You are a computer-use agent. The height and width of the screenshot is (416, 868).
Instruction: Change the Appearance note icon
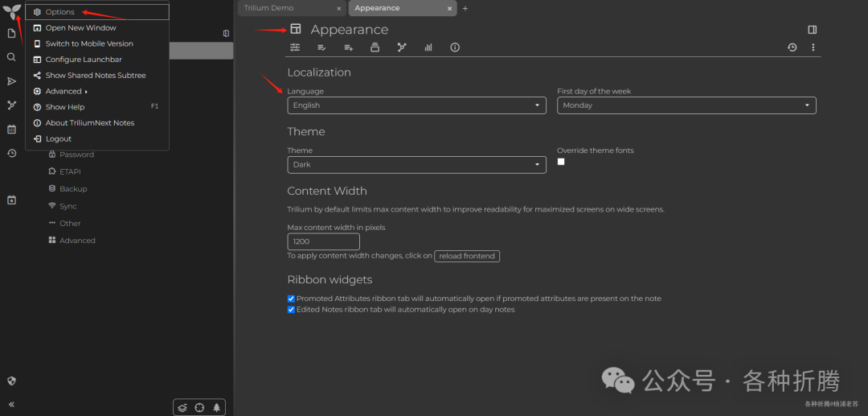[x=296, y=29]
